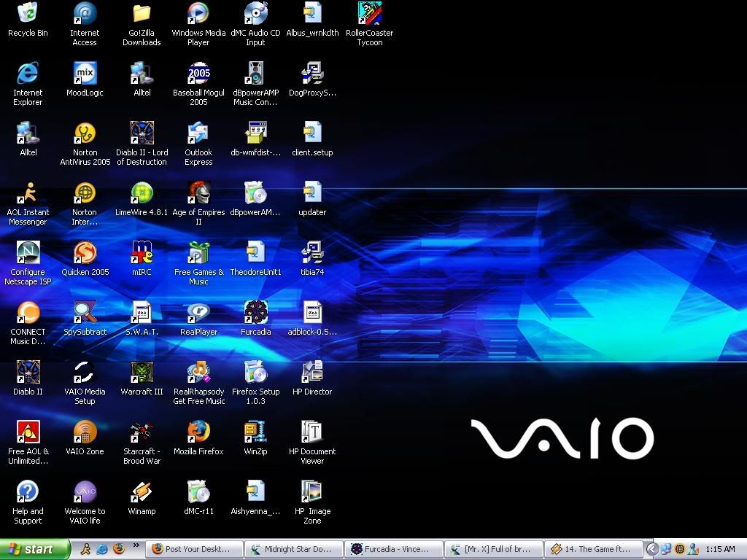Select the Mozilla Firefox desktop shortcut
This screenshot has height=560, width=747.
pyautogui.click(x=198, y=432)
